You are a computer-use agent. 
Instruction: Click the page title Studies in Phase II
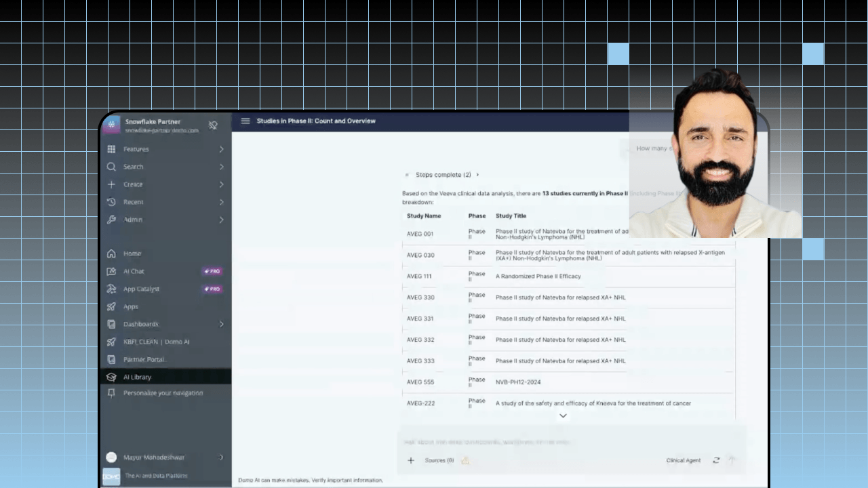click(x=316, y=121)
